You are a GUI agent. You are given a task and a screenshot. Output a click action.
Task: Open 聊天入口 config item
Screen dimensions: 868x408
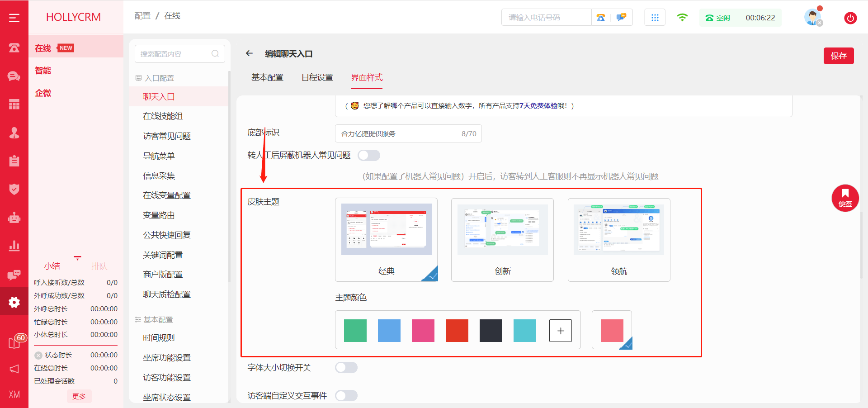[178, 96]
